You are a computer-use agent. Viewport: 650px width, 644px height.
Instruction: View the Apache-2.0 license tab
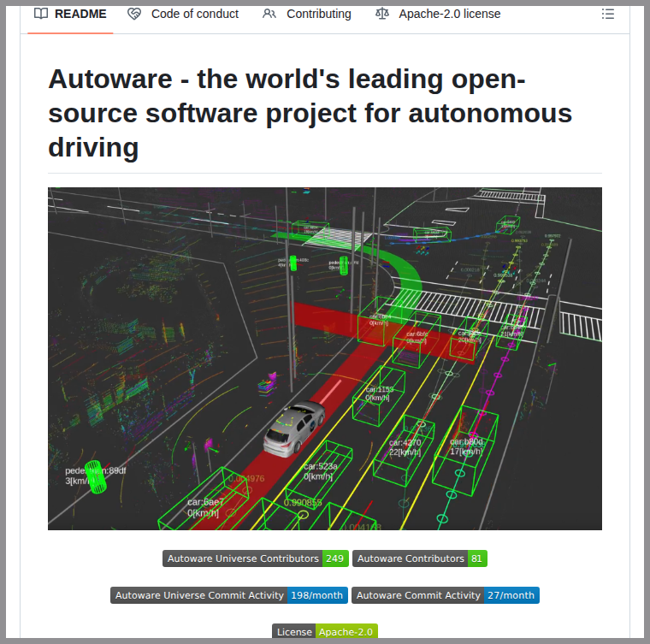438,14
